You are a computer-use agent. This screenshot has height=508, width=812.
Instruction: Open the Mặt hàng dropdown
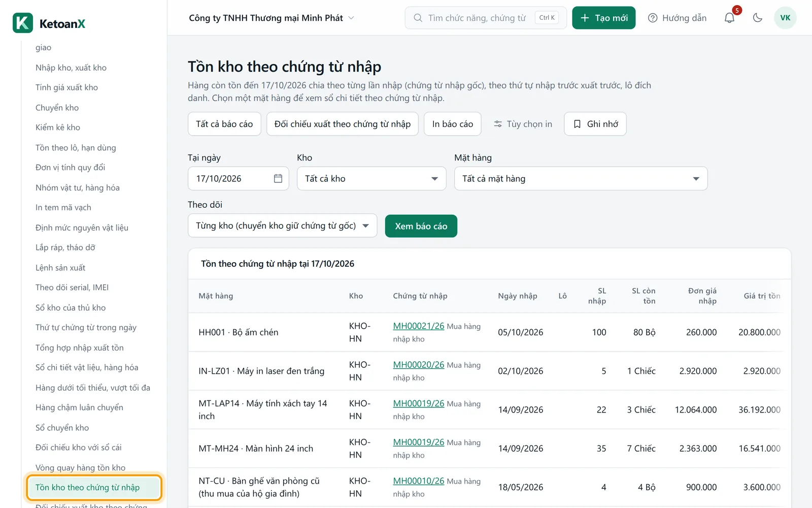(581, 178)
